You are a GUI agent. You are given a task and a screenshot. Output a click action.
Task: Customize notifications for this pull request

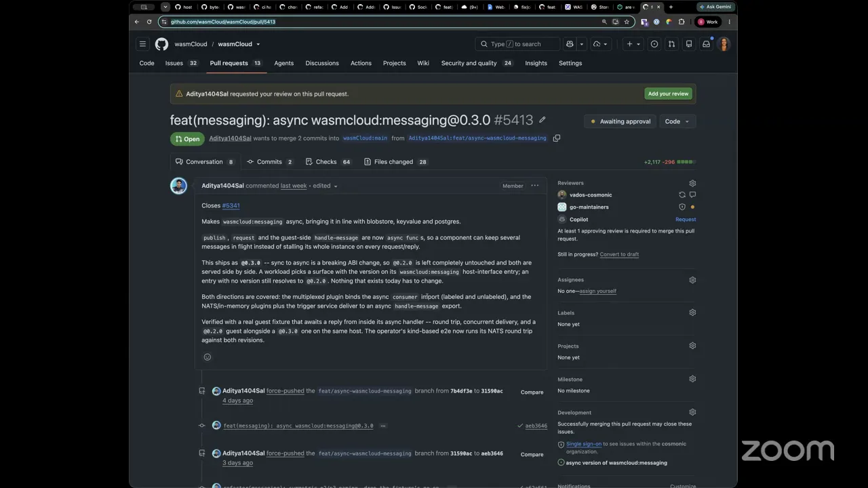(x=683, y=486)
